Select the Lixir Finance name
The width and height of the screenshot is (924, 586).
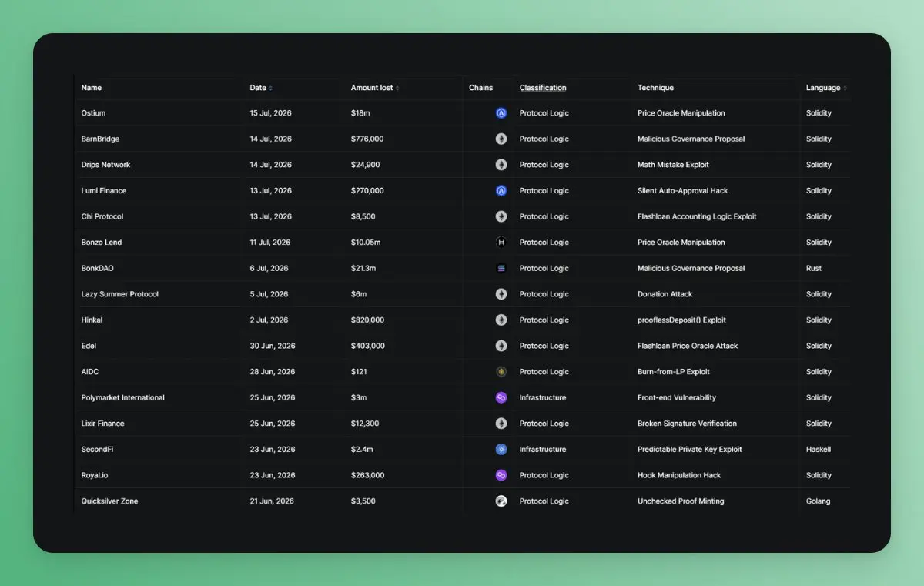[103, 424]
